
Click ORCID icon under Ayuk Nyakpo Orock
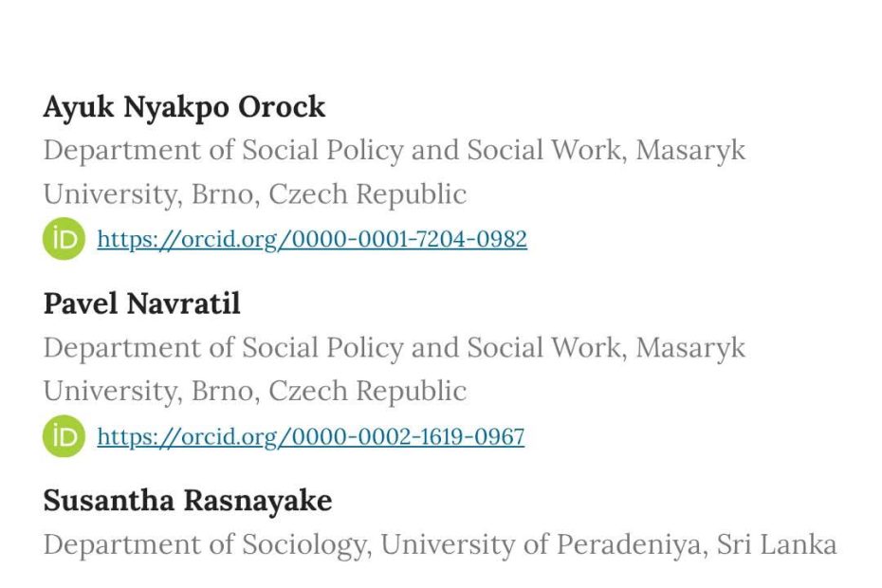[64, 239]
